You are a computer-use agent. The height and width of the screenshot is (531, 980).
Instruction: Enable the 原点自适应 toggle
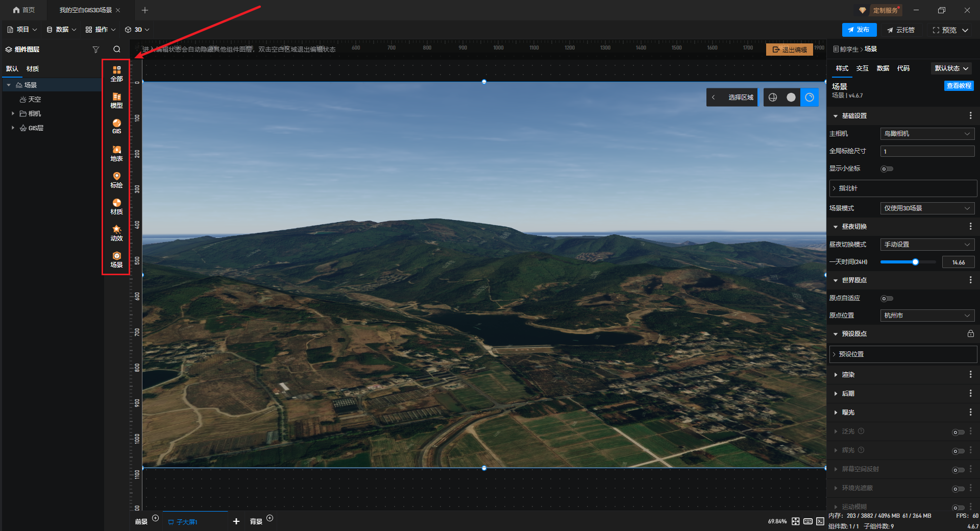887,299
